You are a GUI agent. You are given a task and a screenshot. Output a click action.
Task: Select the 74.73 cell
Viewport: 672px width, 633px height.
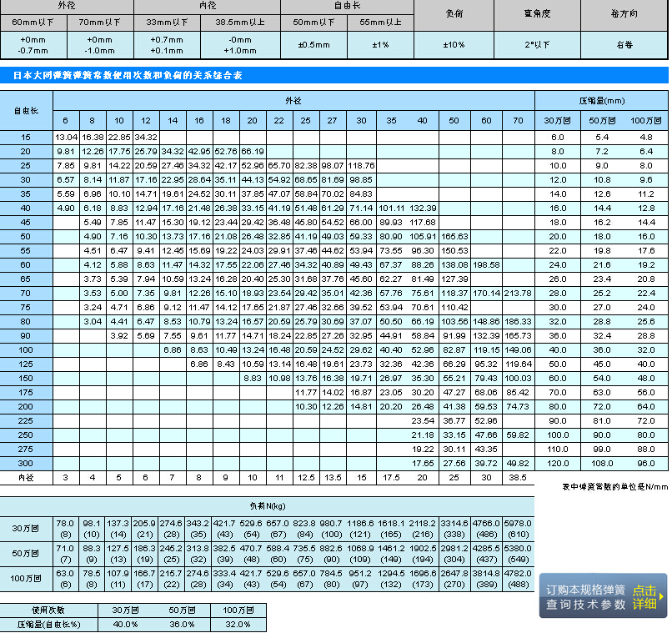coord(518,406)
